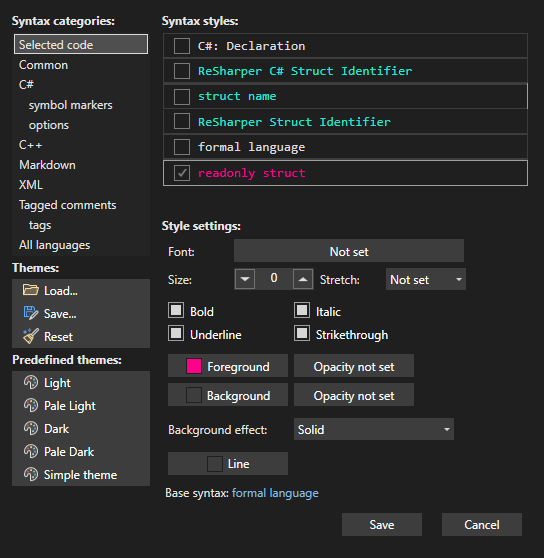
Task: Uncheck the readonly struct style checkbox
Action: 182,173
